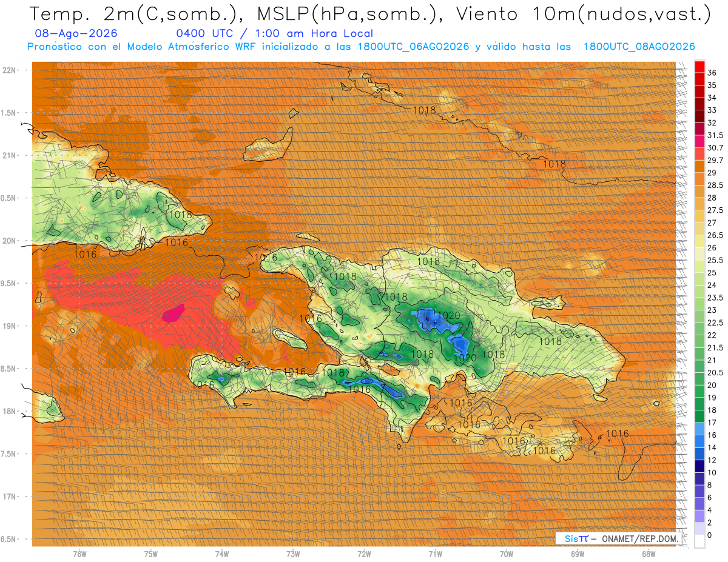Click the latitude axis label '17N'

9,497
